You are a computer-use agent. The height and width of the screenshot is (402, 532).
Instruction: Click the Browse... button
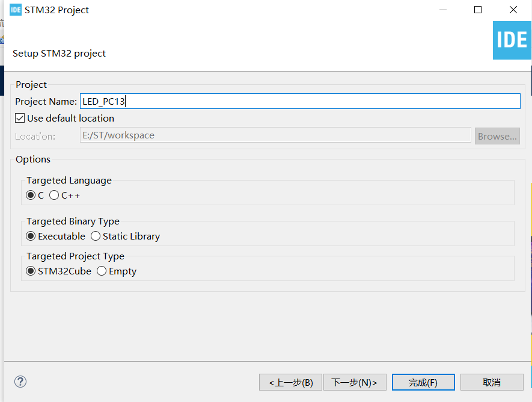click(497, 136)
